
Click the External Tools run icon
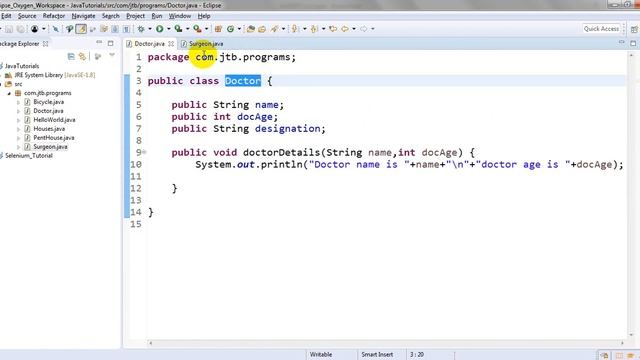197,29
